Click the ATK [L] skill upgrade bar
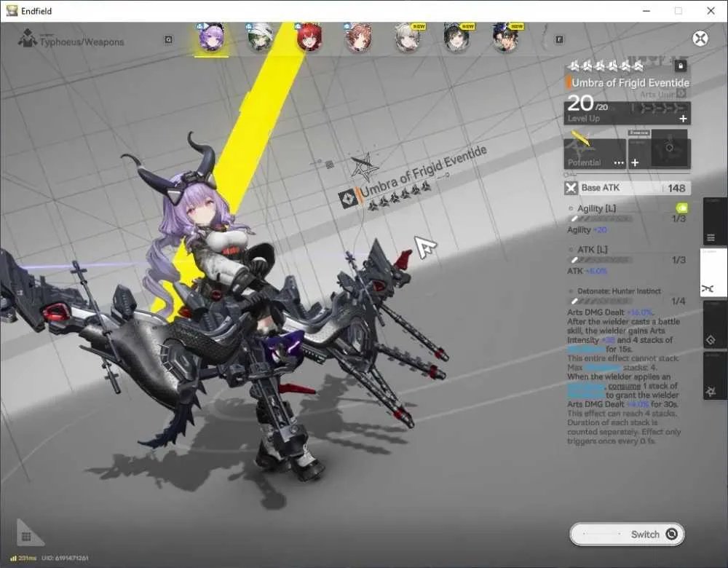 [x=601, y=260]
